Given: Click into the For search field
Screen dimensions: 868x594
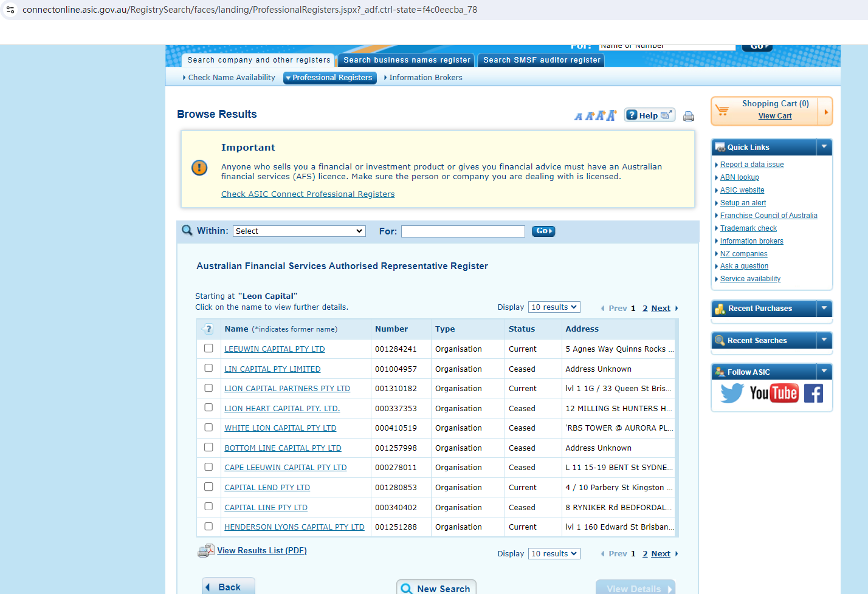Looking at the screenshot, I should click(x=463, y=231).
